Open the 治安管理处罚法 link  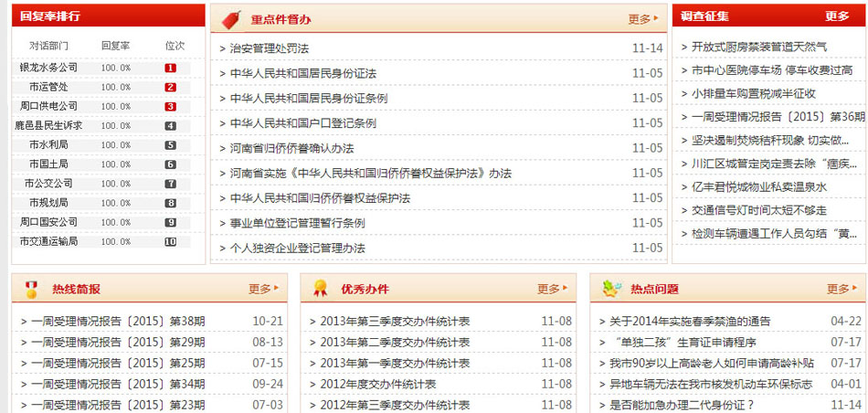click(x=269, y=48)
